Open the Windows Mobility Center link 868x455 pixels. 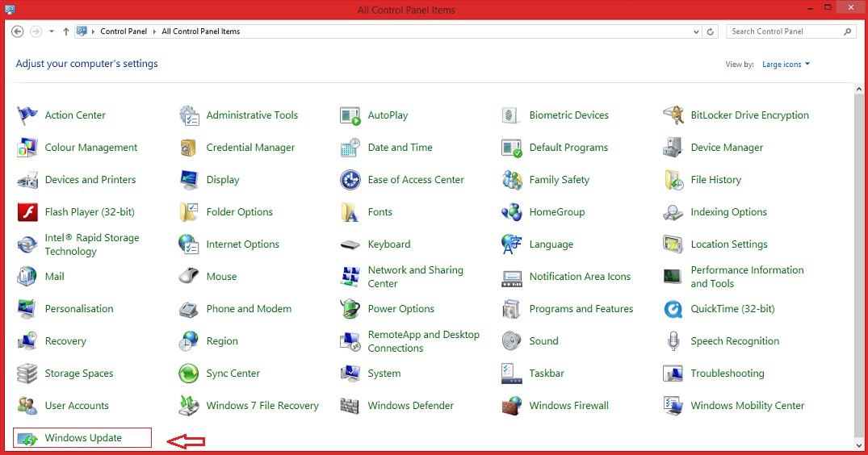tap(748, 406)
